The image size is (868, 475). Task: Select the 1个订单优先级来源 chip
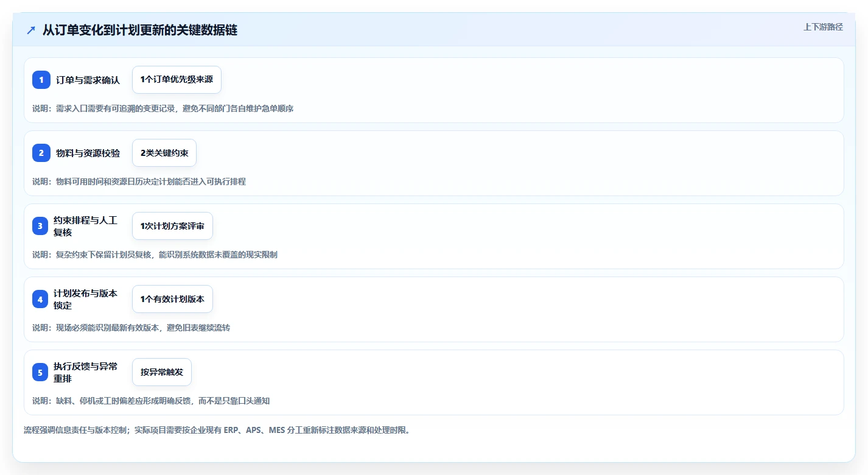[x=177, y=80]
